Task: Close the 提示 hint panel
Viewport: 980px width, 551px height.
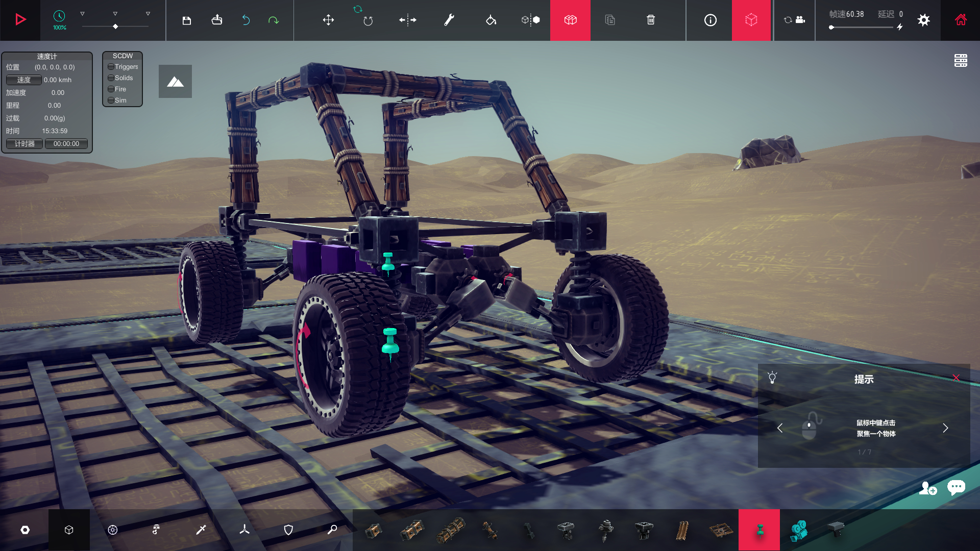Action: (x=956, y=378)
